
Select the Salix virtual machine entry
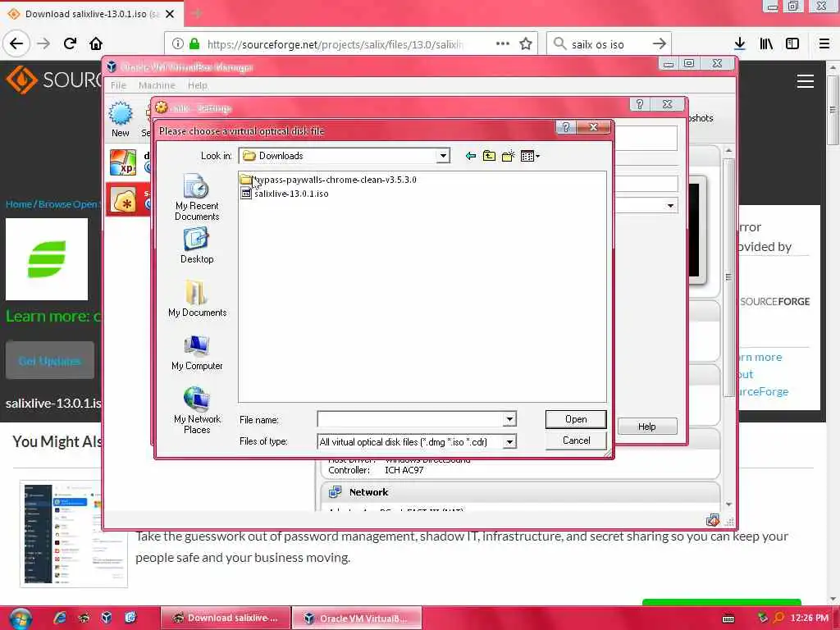click(129, 200)
